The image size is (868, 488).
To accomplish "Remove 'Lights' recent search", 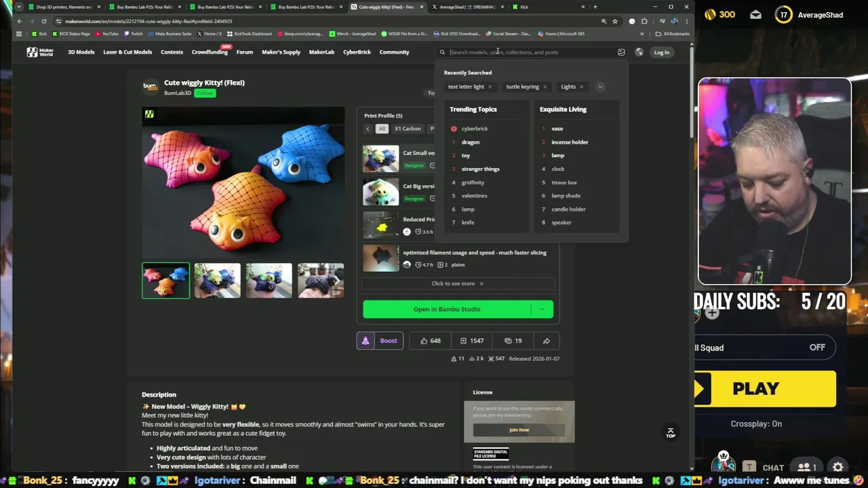I will [x=581, y=87].
